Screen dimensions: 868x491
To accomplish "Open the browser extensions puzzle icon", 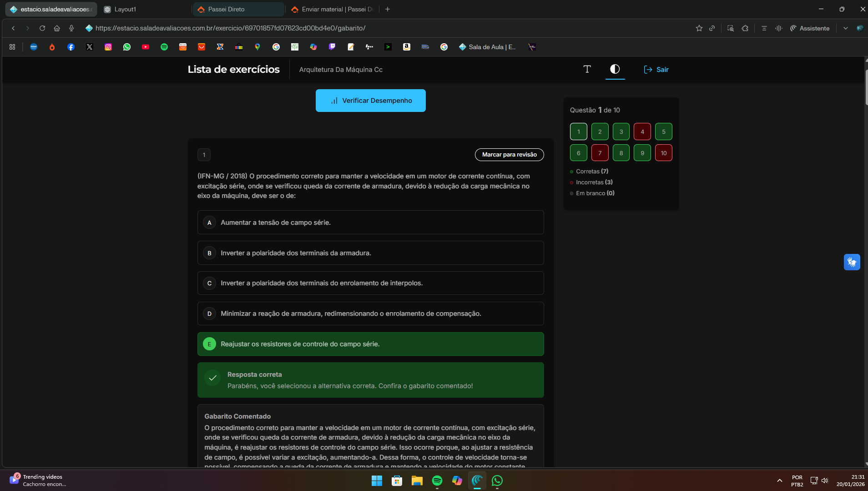I will (745, 28).
